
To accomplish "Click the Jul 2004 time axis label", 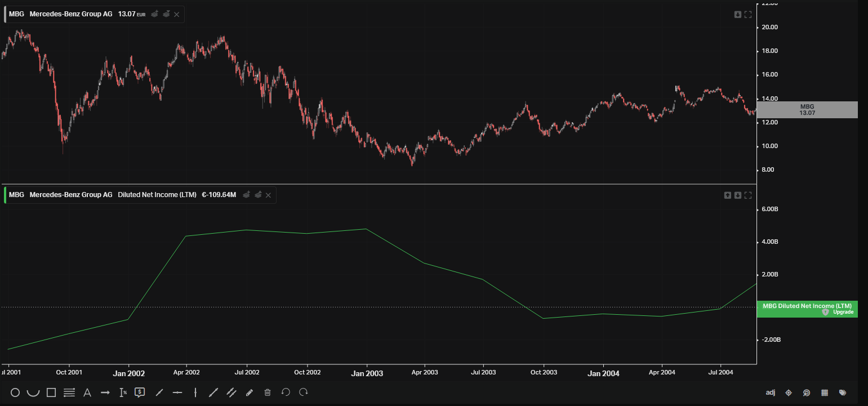I will (720, 372).
